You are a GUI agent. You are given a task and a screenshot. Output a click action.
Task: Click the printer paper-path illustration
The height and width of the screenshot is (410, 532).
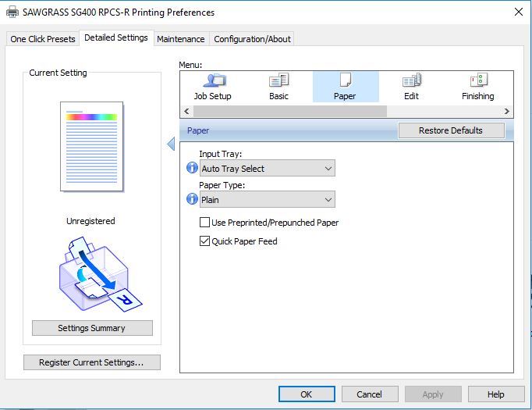(100, 274)
